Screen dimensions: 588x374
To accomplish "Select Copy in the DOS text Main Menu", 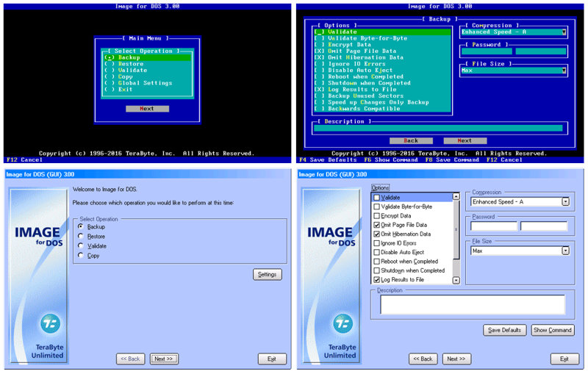I will (x=147, y=76).
